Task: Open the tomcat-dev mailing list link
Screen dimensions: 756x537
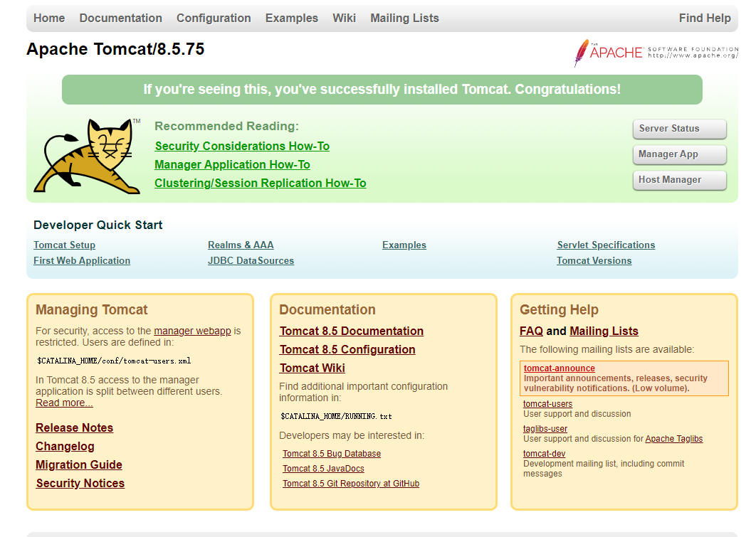Action: (x=545, y=454)
